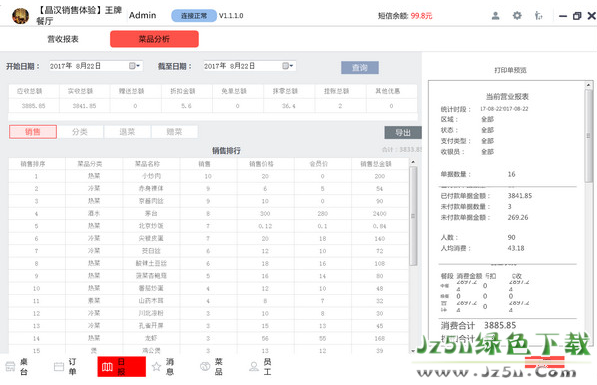Switch to the 营收报表 tab
The height and width of the screenshot is (385, 597).
coord(63,39)
